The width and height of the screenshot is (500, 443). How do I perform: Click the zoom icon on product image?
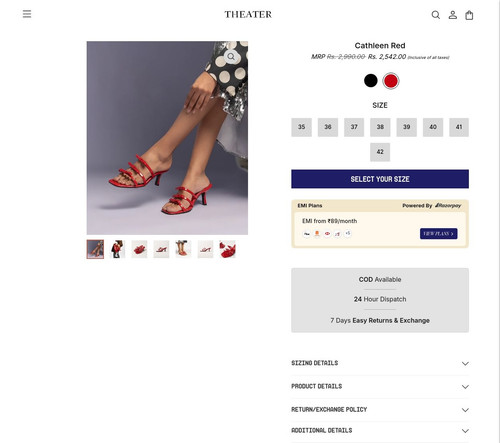coord(231,57)
